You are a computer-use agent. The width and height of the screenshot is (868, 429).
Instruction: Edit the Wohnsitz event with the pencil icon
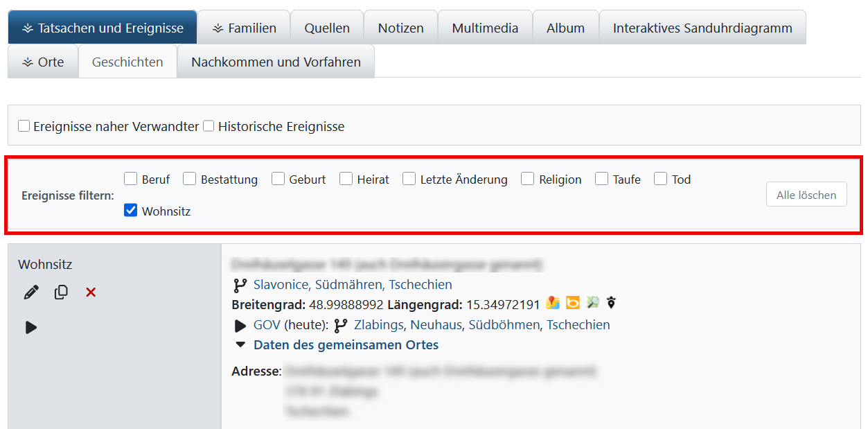[x=30, y=292]
